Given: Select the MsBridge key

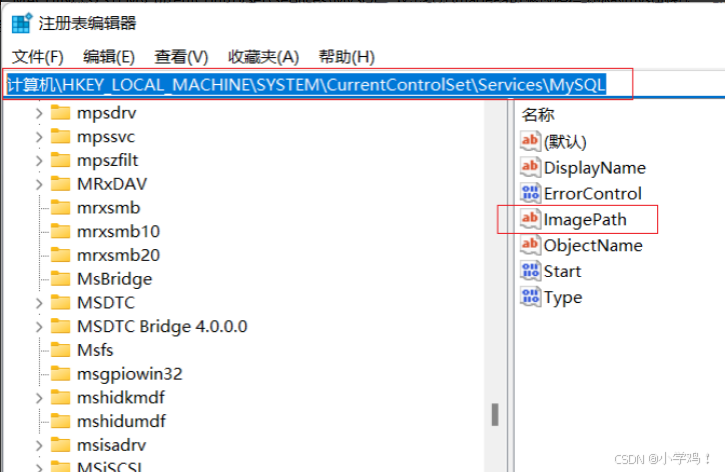Looking at the screenshot, I should (x=115, y=279).
